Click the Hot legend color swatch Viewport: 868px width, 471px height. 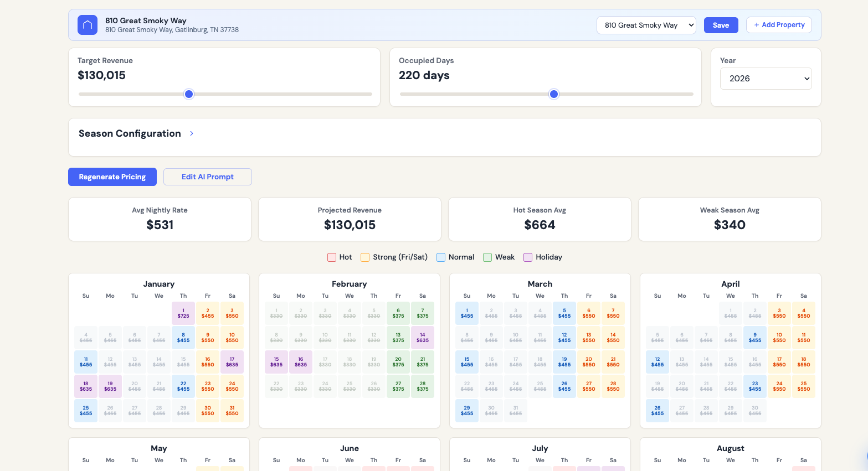click(332, 257)
